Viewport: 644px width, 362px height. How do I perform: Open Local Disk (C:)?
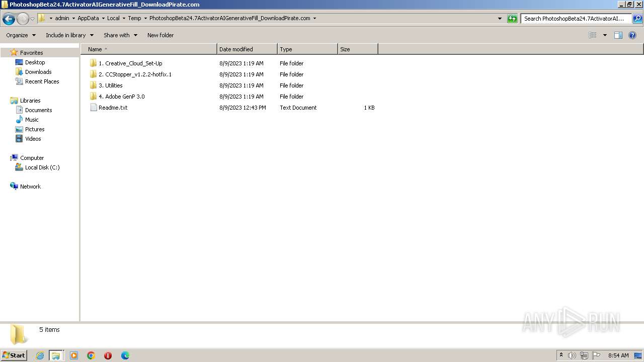pyautogui.click(x=42, y=167)
